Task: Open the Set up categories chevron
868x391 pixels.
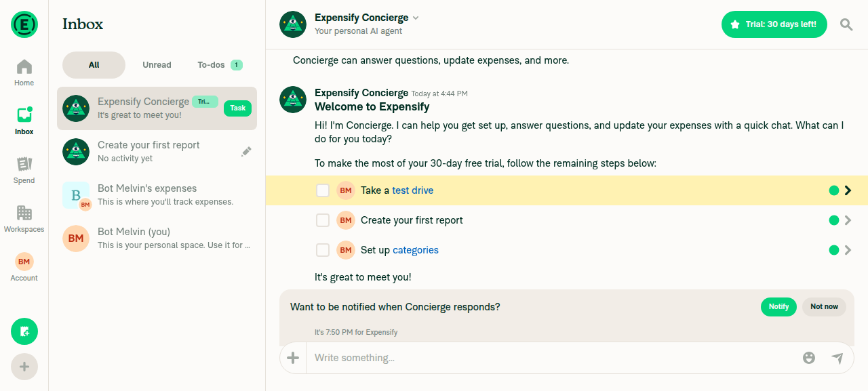Action: (848, 250)
